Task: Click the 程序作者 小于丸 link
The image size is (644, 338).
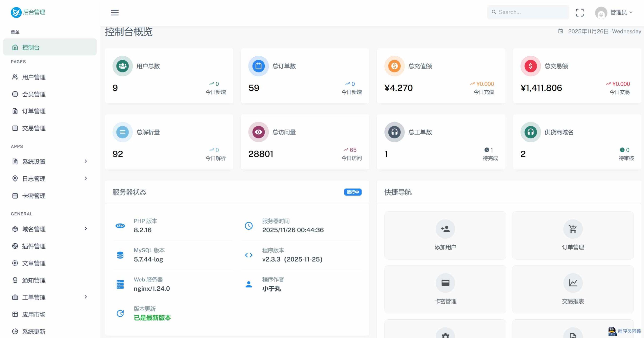Action: click(x=272, y=289)
